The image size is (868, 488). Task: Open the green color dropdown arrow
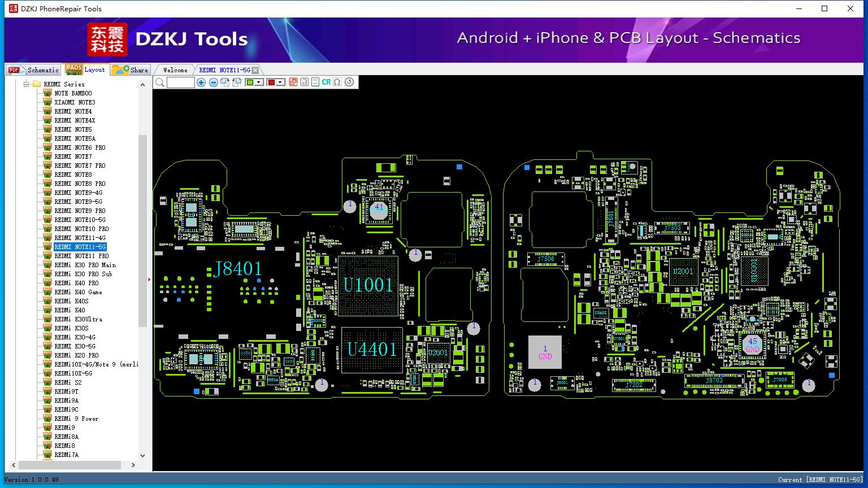pos(259,82)
